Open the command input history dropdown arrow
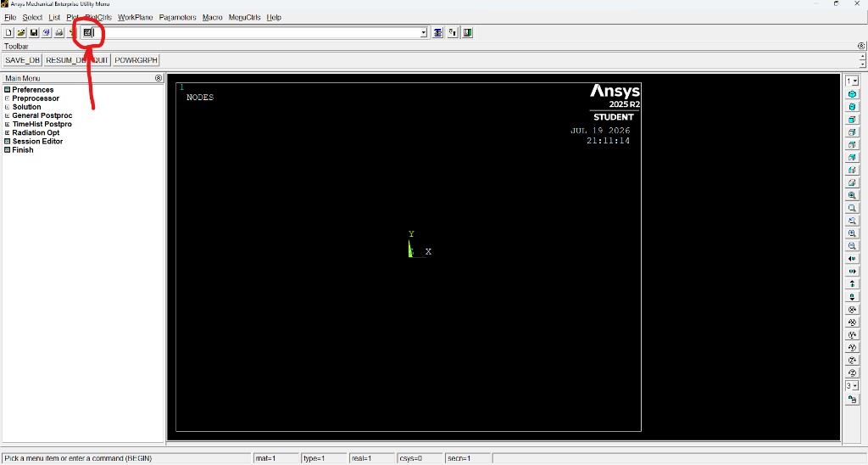This screenshot has width=868, height=465. 424,33
